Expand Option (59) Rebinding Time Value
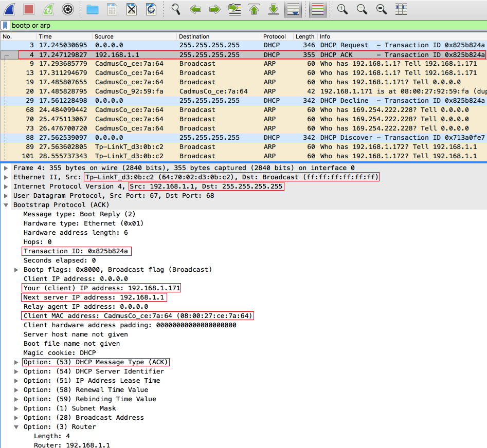The width and height of the screenshot is (487, 448). pyautogui.click(x=16, y=400)
